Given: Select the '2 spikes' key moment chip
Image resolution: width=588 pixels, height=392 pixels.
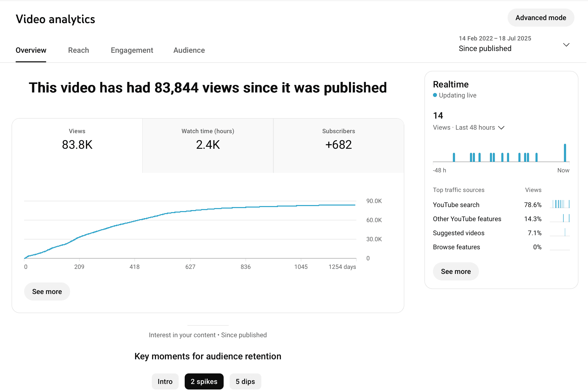Looking at the screenshot, I should pyautogui.click(x=204, y=381).
